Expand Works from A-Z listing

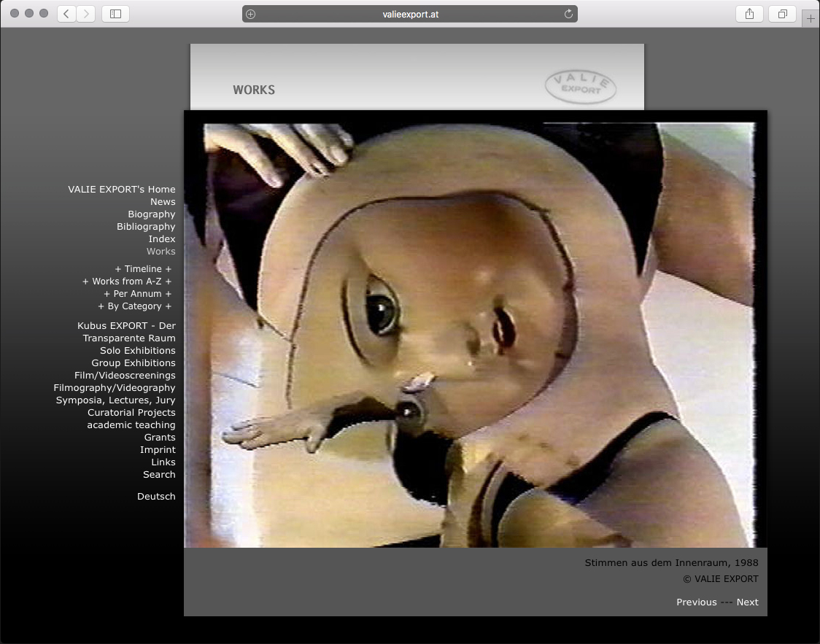tap(127, 282)
